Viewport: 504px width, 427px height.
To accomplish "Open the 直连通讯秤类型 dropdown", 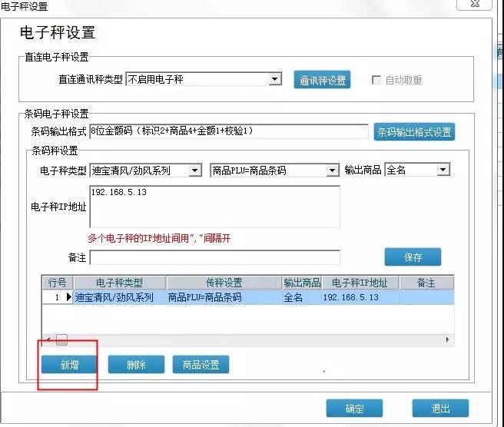I will coord(275,79).
